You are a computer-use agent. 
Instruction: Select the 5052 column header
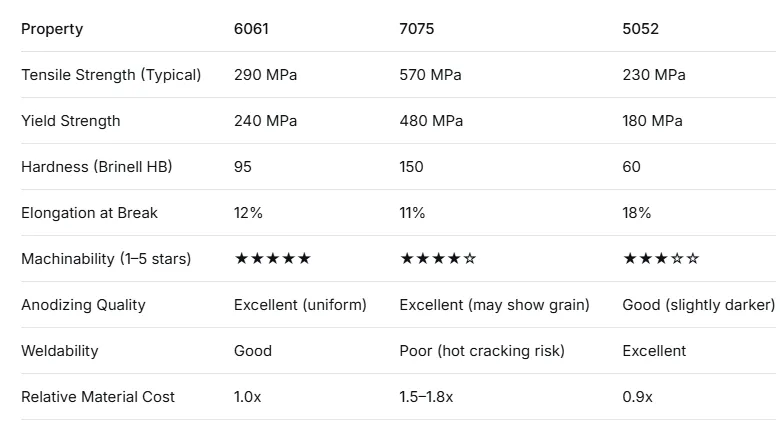coord(640,29)
